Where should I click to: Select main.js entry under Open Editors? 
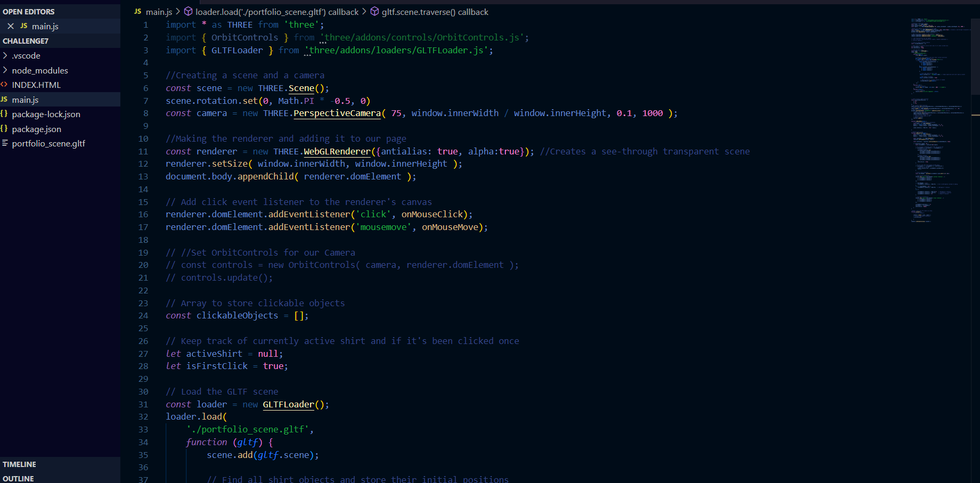click(45, 26)
